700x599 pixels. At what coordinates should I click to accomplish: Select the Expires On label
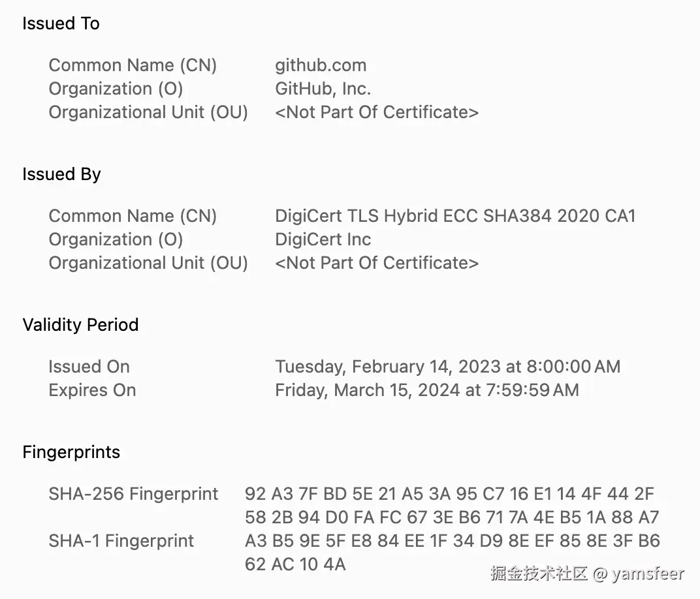pyautogui.click(x=92, y=390)
